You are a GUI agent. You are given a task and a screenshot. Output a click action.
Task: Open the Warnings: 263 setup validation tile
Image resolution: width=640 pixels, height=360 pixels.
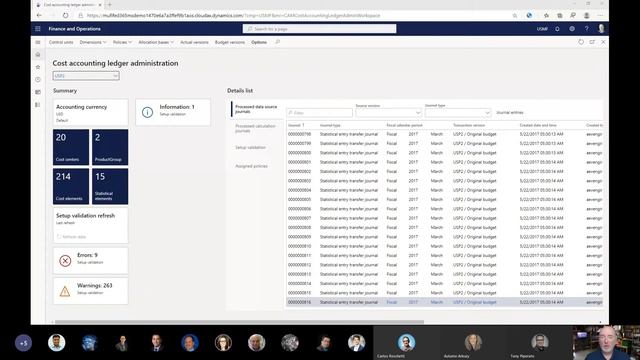91,291
